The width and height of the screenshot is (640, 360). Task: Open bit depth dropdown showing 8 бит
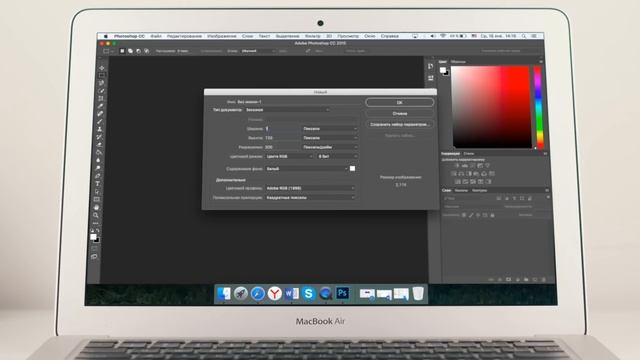pyautogui.click(x=338, y=156)
